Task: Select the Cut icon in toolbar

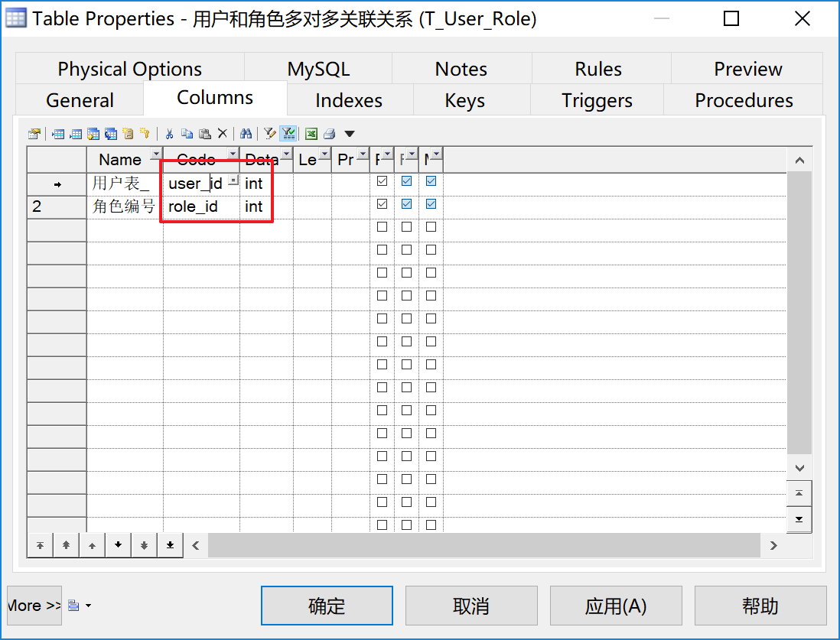Action: pos(170,133)
